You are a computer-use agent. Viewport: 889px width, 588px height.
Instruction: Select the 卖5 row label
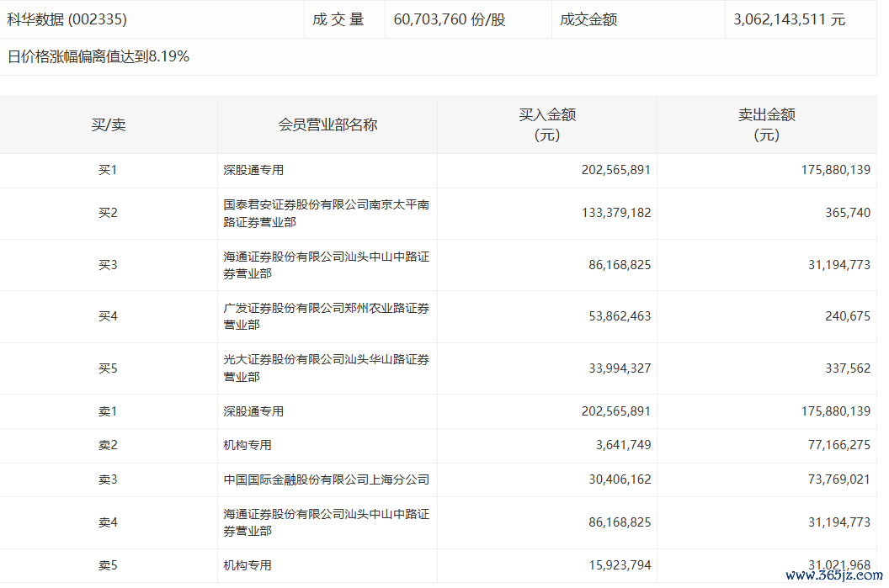point(108,565)
